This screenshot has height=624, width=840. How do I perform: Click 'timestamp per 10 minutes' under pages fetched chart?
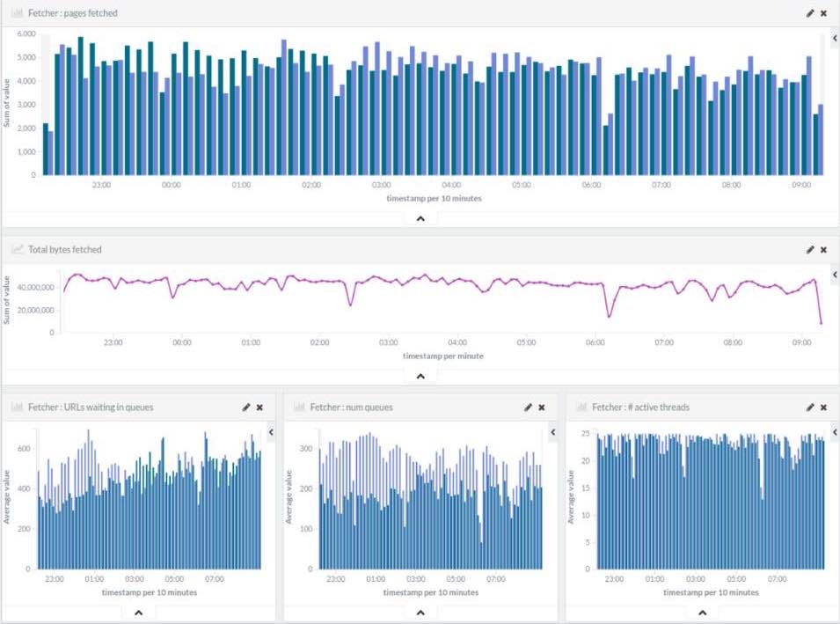click(434, 198)
